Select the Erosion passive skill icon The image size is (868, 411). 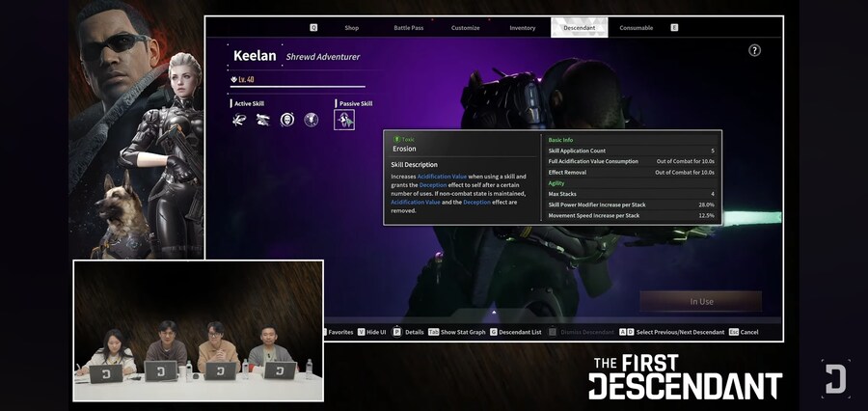(344, 120)
